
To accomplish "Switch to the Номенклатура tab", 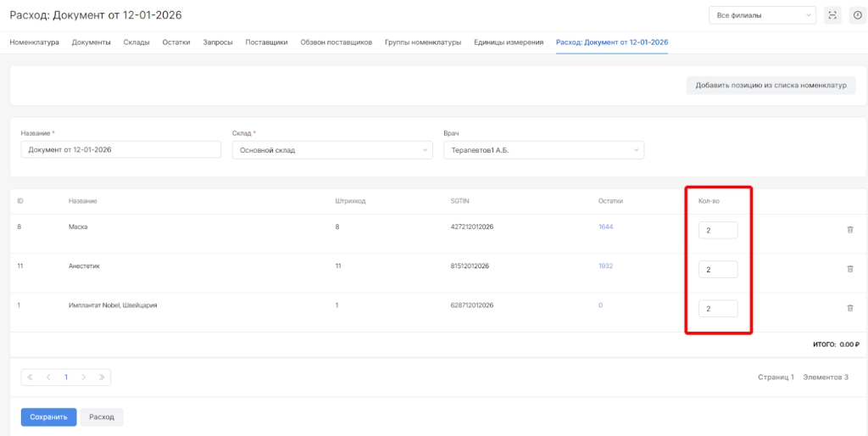I will click(34, 42).
